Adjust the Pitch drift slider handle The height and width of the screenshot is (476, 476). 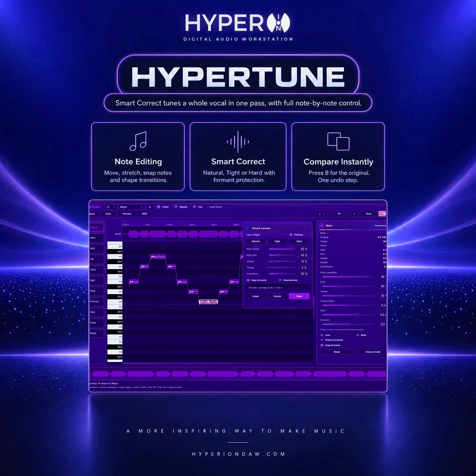pyautogui.click(x=280, y=255)
